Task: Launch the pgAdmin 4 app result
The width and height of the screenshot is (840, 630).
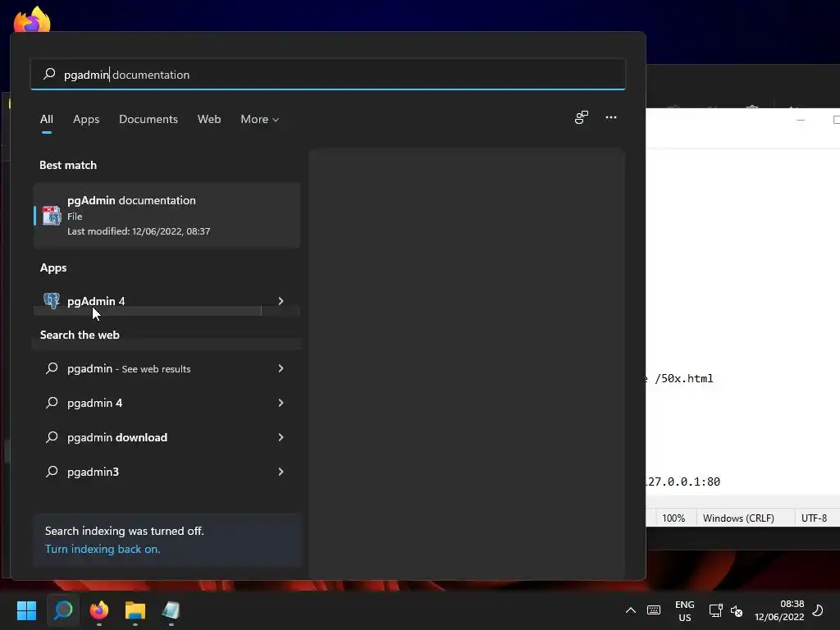Action: [x=148, y=301]
